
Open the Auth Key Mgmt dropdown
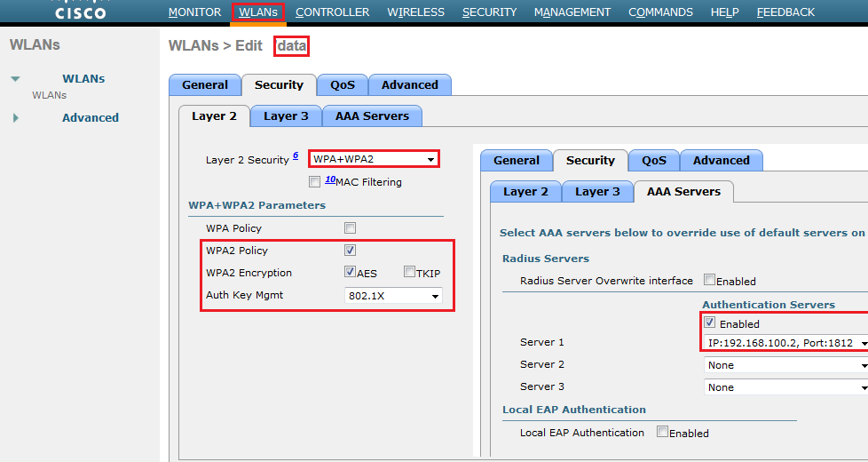[x=393, y=296]
